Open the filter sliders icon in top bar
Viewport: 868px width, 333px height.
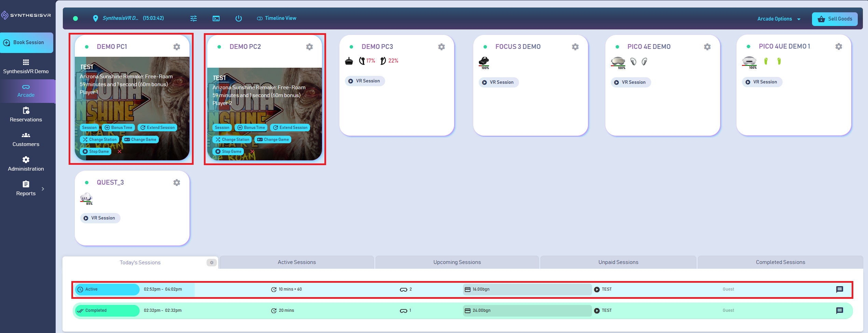(194, 18)
